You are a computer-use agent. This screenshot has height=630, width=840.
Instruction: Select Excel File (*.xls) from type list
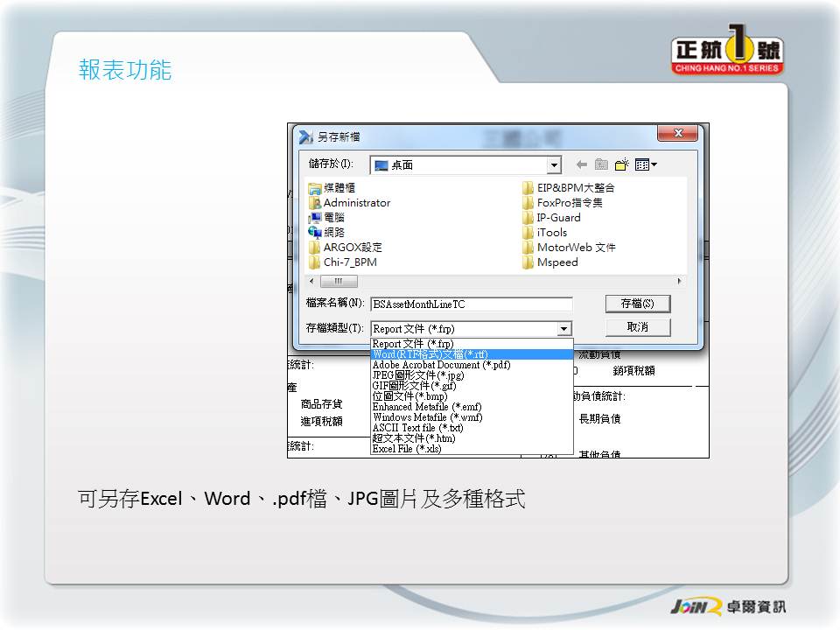[407, 449]
